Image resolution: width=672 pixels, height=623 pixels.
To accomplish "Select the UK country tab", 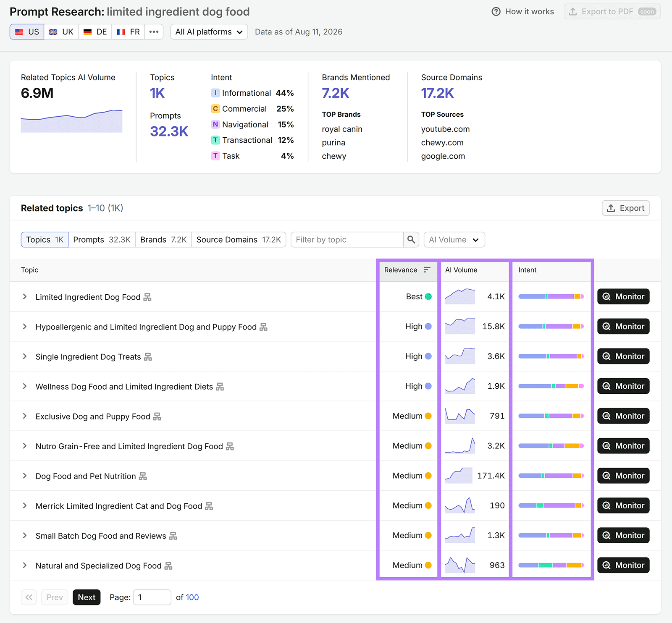I will tap(61, 32).
